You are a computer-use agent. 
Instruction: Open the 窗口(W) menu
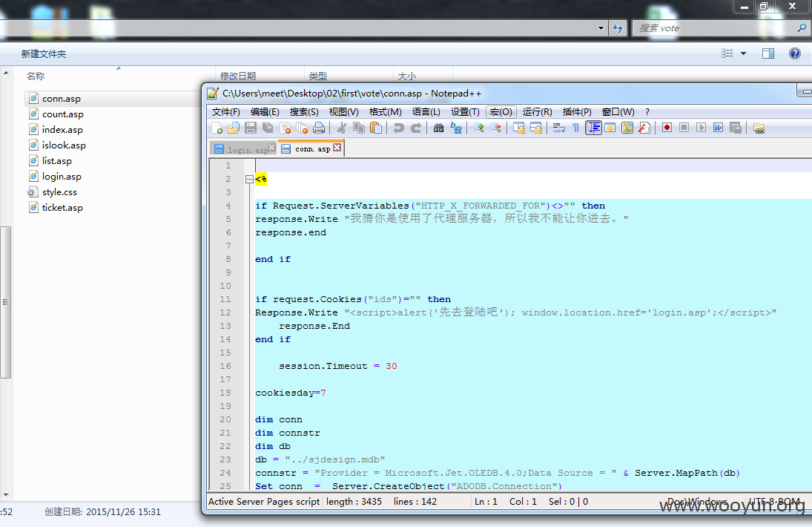pos(618,112)
